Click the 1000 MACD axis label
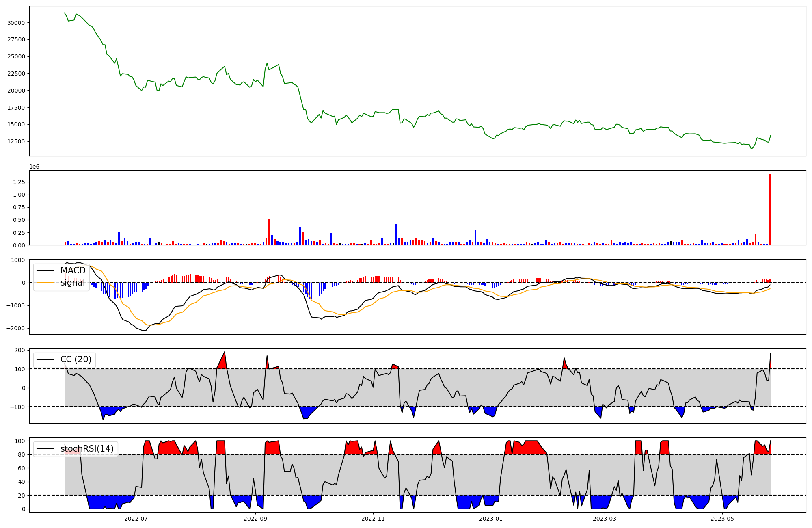The height and width of the screenshot is (528, 812). (18, 260)
